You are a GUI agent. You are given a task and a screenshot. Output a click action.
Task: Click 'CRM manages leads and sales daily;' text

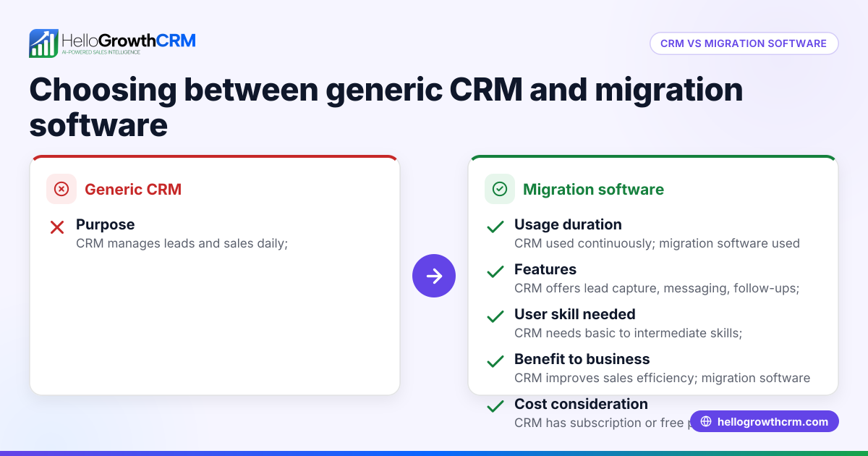tap(182, 243)
